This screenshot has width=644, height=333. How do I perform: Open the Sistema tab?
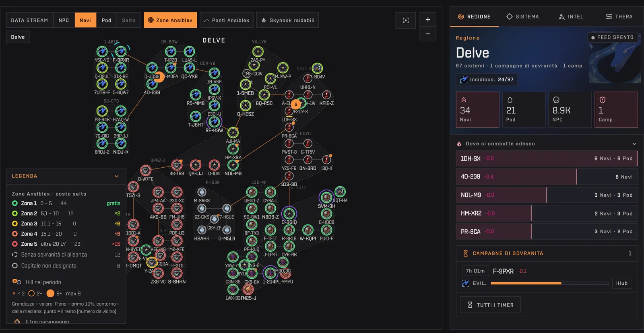[x=522, y=16]
